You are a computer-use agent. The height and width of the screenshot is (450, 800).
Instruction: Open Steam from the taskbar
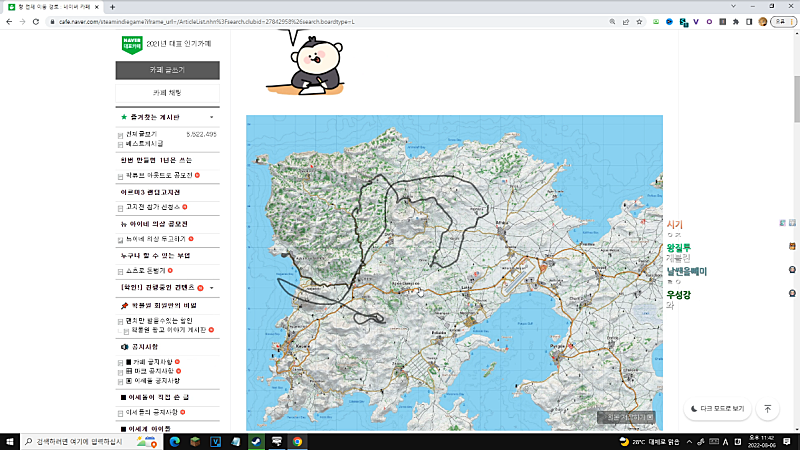point(256,441)
